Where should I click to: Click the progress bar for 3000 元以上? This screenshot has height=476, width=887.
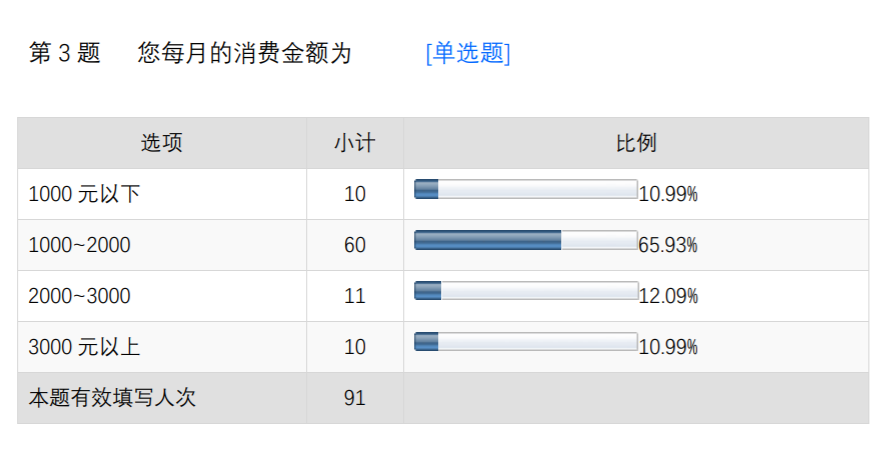point(526,342)
